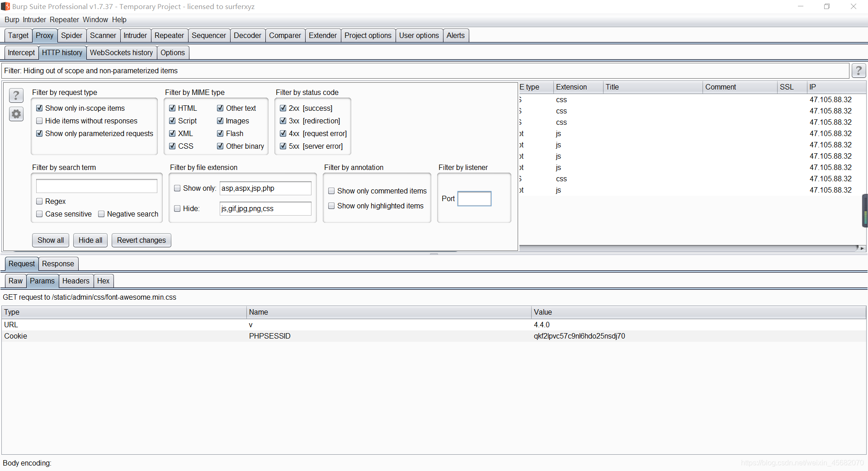Click Revert changes button
Viewport: 868px width, 471px height.
142,240
